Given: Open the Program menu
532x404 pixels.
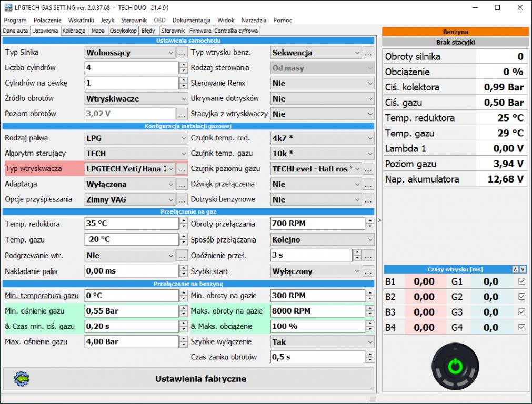Looking at the screenshot, I should tap(15, 20).
